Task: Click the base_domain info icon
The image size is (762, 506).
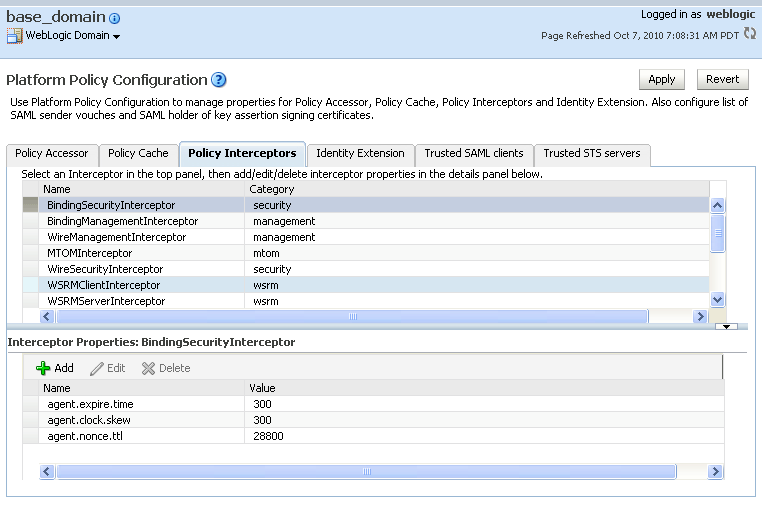Action: 114,18
